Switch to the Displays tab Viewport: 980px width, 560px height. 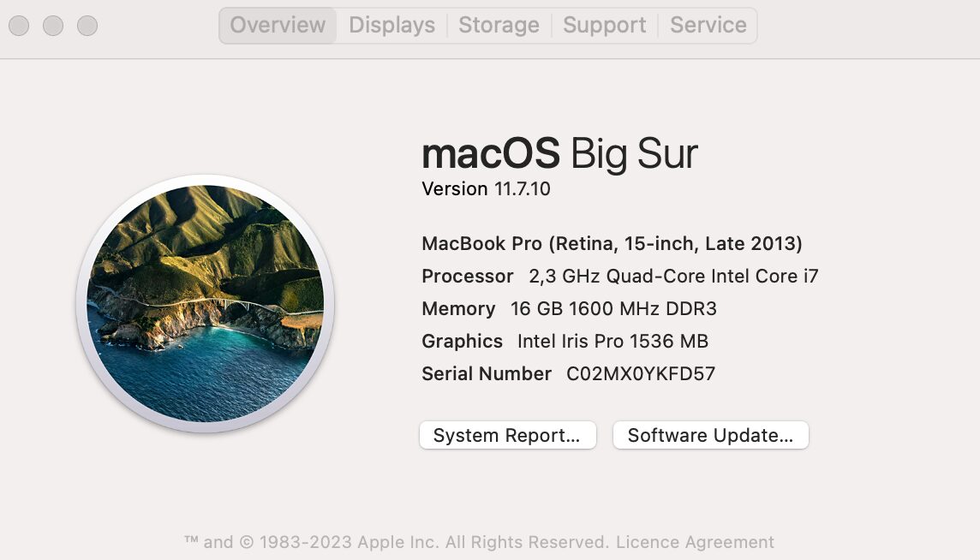(x=391, y=25)
